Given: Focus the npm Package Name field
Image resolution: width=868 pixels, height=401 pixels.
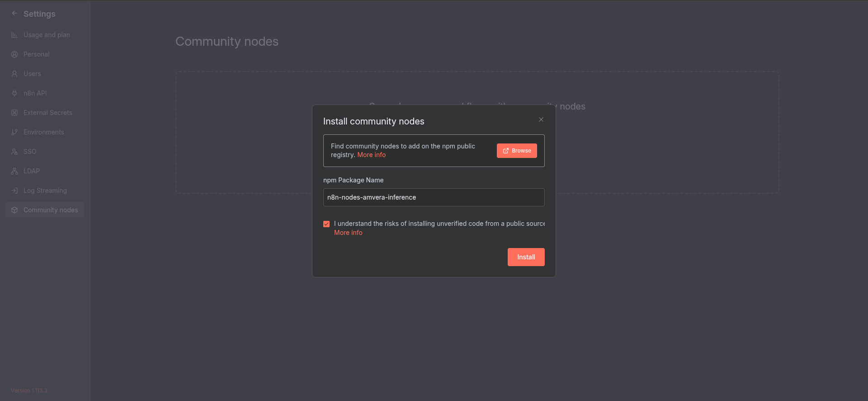Looking at the screenshot, I should click(434, 197).
